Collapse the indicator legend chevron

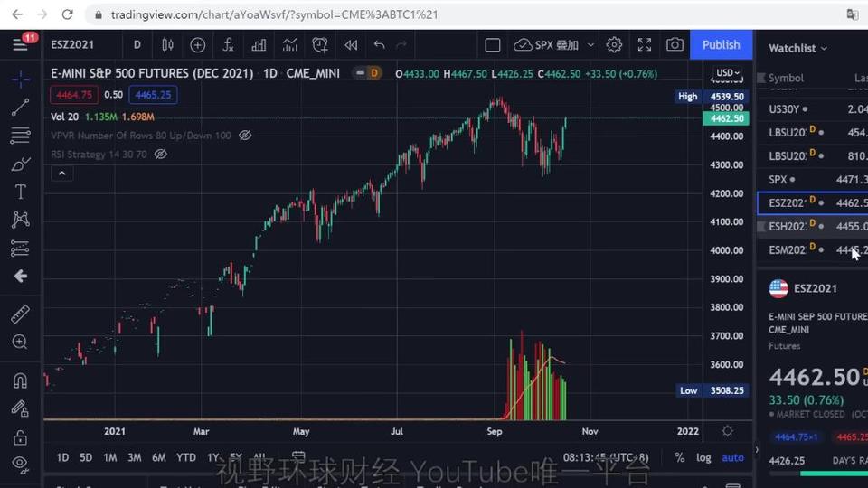62,174
